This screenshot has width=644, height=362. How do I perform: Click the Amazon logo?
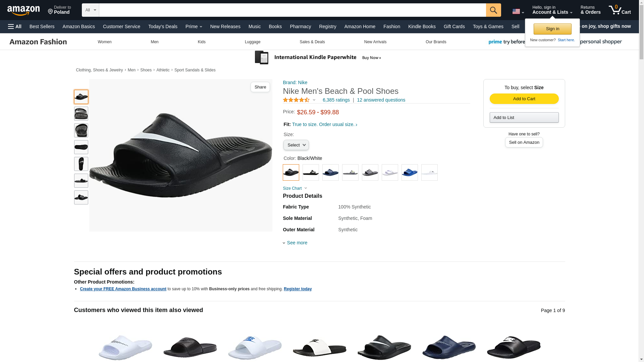pos(23,11)
